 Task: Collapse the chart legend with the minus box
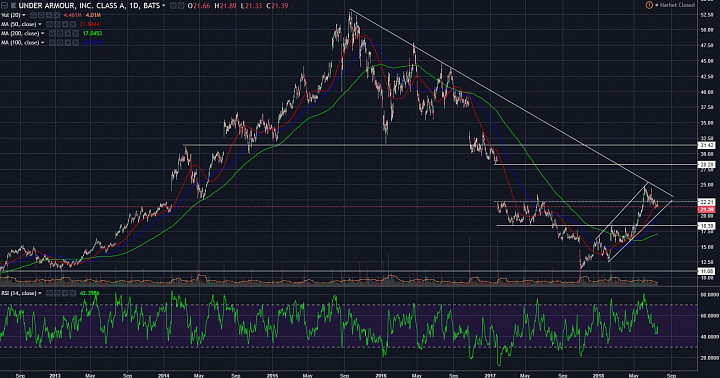click(x=4, y=6)
